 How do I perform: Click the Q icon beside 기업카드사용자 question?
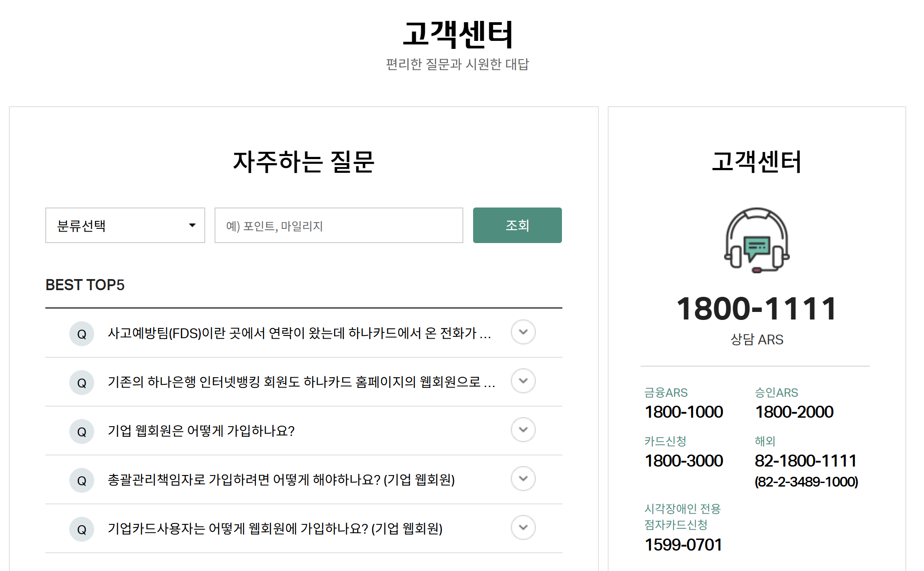(81, 529)
